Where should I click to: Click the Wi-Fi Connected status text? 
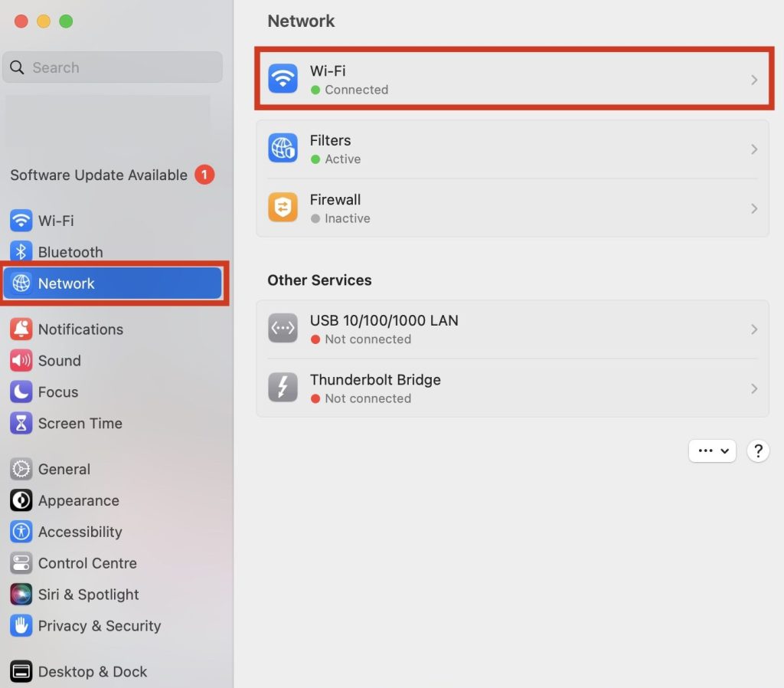click(x=357, y=90)
